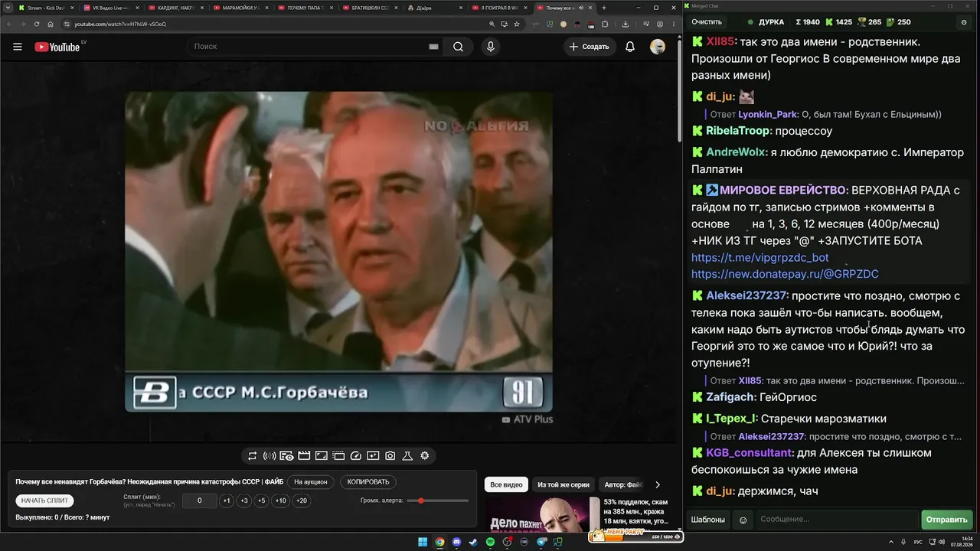This screenshot has height=551, width=980.
Task: Open the Windows Start menu
Action: (423, 543)
